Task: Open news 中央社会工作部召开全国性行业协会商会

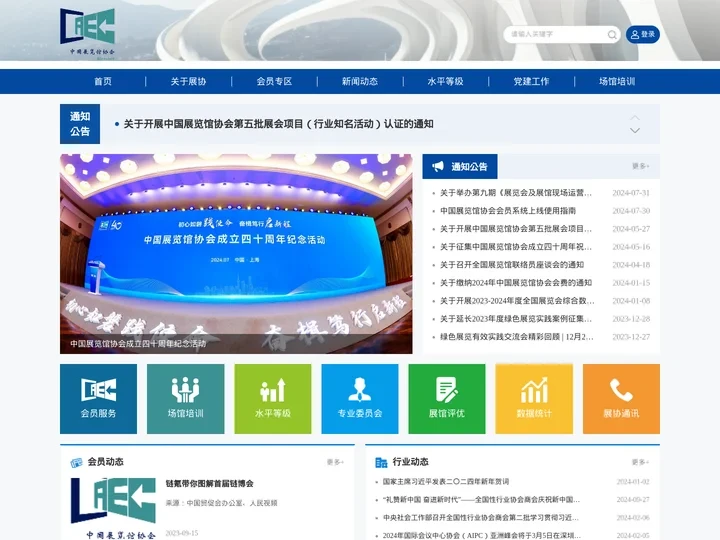Action: (480, 518)
